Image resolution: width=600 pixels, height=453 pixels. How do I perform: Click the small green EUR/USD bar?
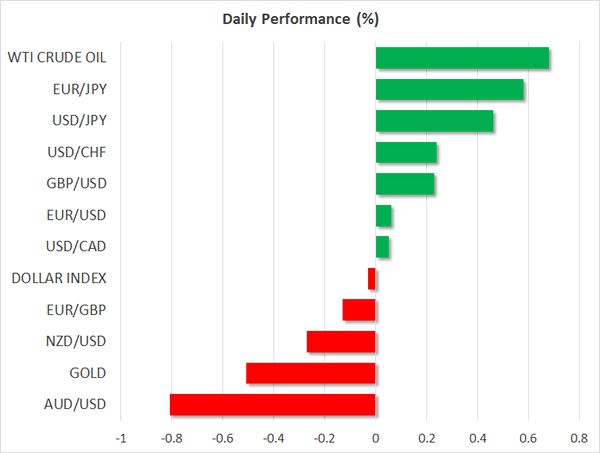pos(383,215)
